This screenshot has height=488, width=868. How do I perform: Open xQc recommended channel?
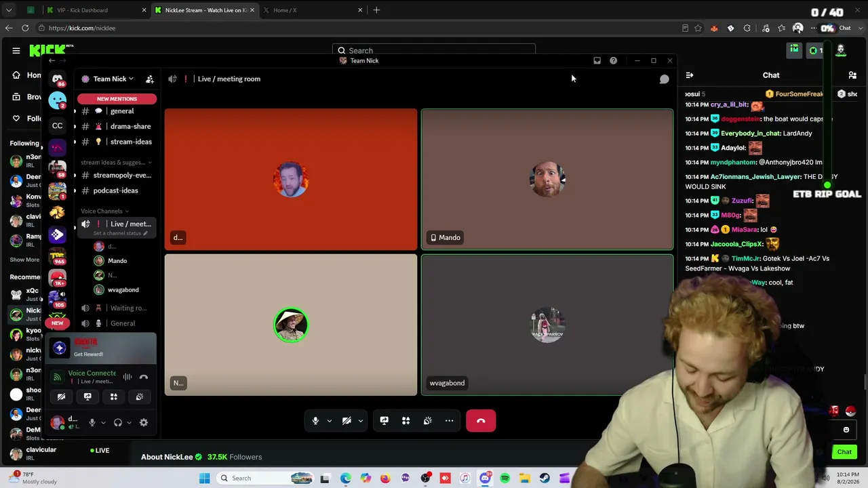click(x=24, y=294)
